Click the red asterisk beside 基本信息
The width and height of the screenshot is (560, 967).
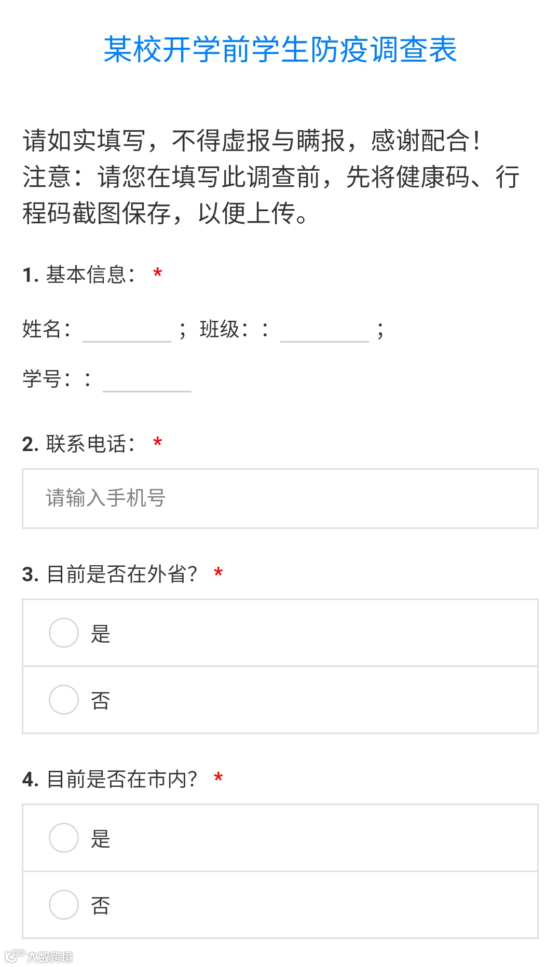(158, 273)
